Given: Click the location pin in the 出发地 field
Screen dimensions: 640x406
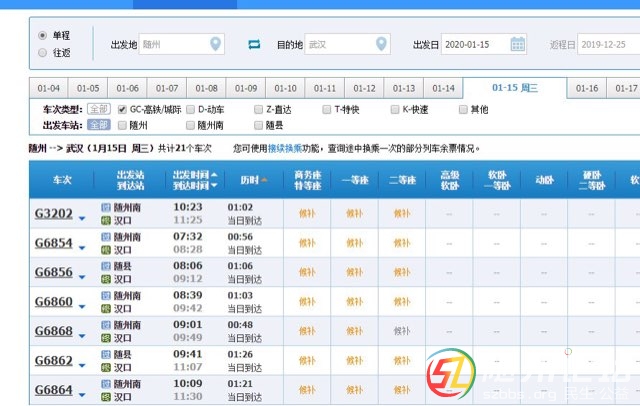Looking at the screenshot, I should coord(216,44).
